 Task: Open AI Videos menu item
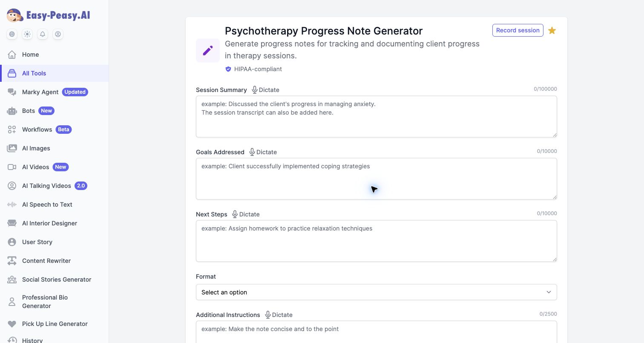point(55,167)
